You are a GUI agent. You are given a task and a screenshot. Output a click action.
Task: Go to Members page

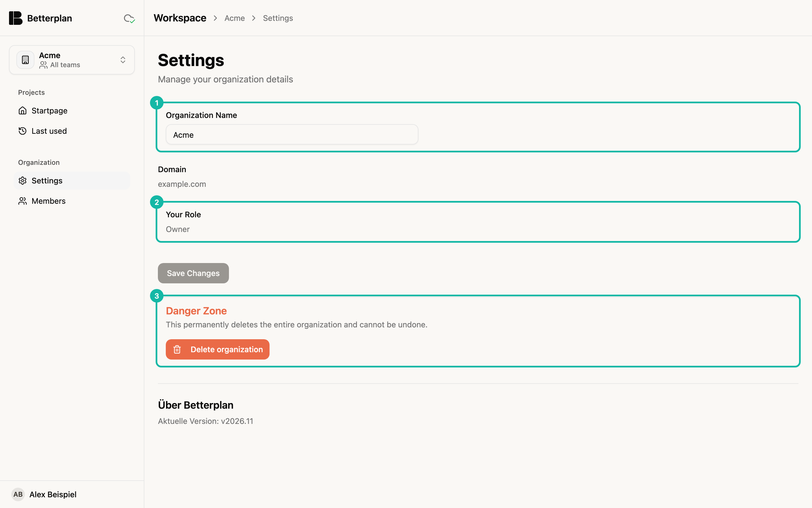[72, 201]
